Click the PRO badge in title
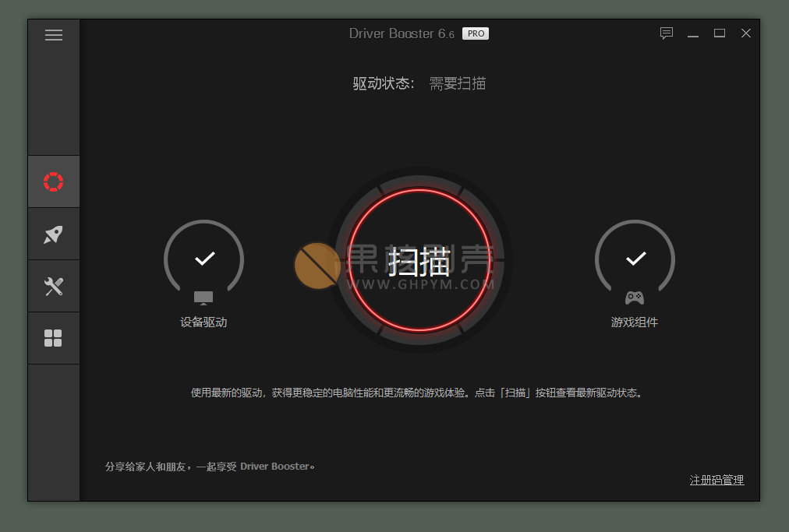 coord(476,33)
